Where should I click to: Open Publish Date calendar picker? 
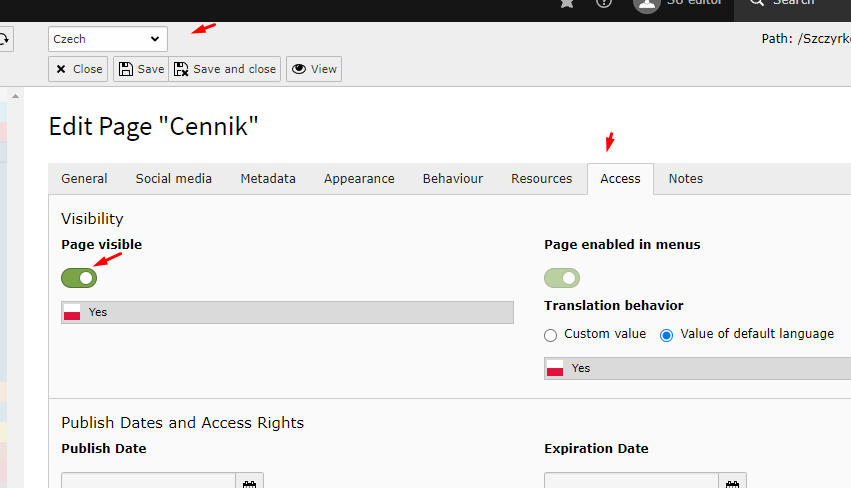pyautogui.click(x=249, y=482)
